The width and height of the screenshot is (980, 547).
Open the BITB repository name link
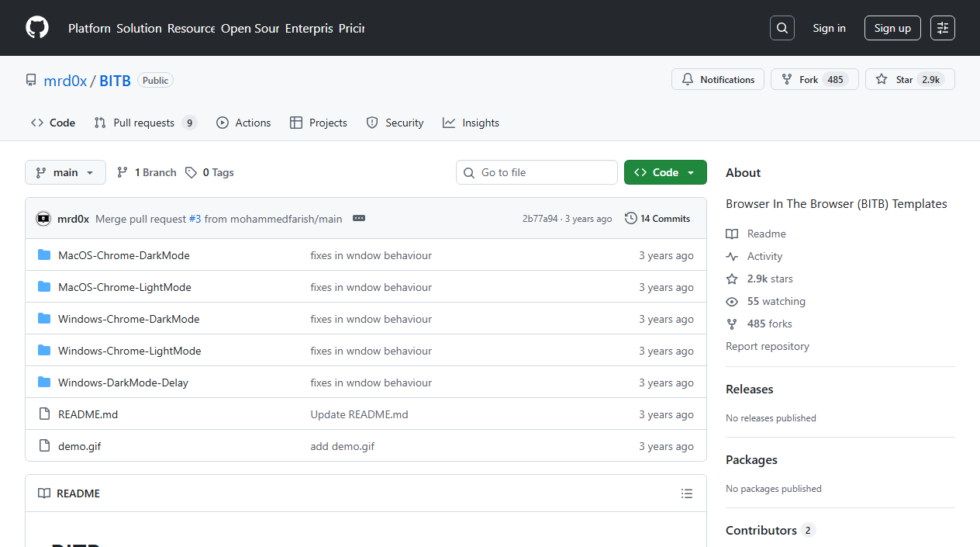115,80
